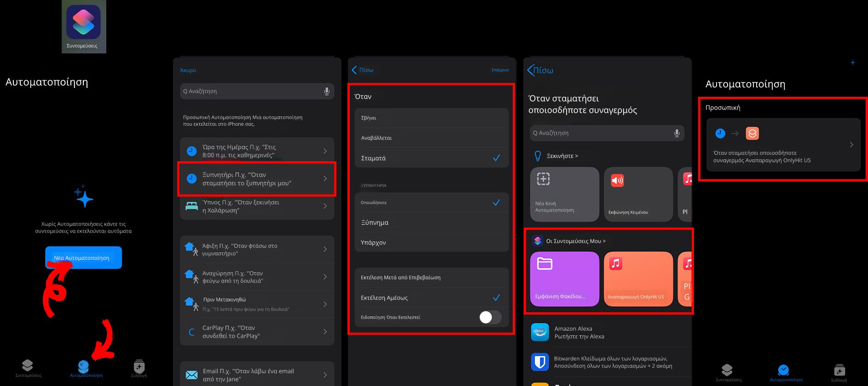Tap the Επόμενο link
The width and height of the screenshot is (868, 386).
pos(500,70)
